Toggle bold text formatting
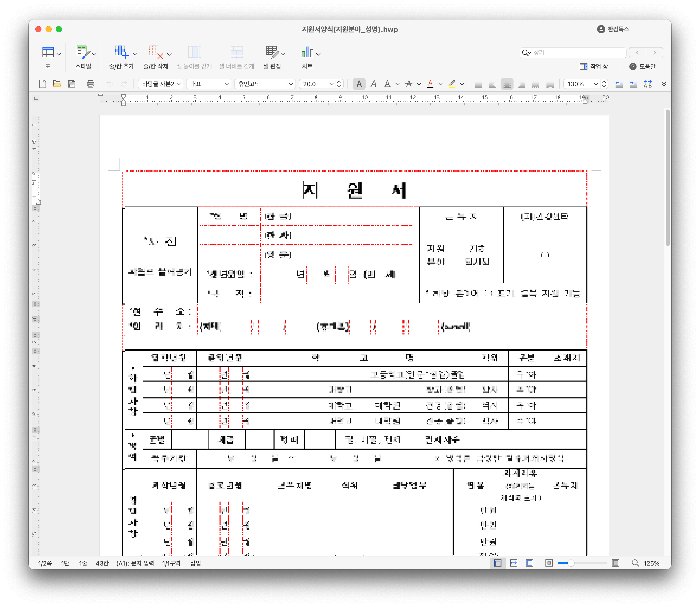 point(359,84)
